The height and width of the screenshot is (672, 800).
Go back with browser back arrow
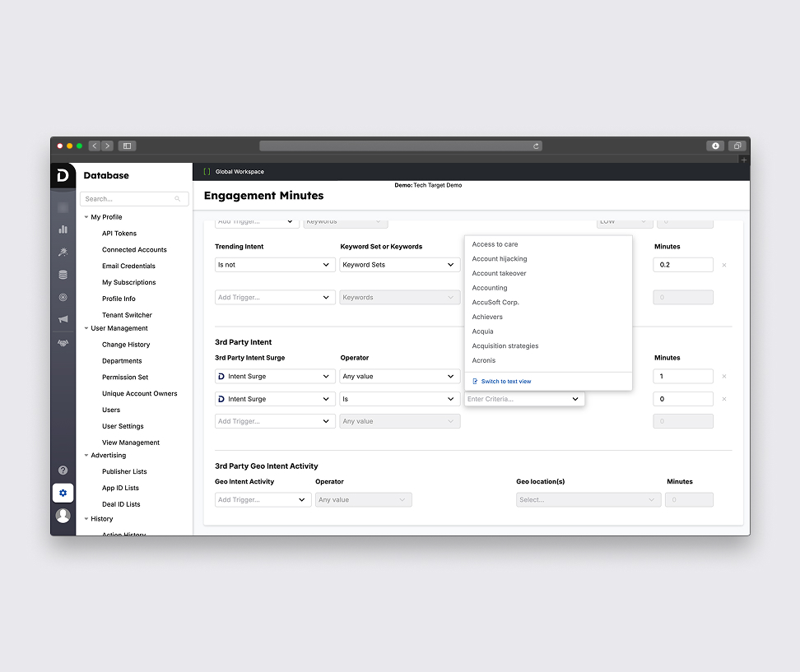tap(95, 146)
